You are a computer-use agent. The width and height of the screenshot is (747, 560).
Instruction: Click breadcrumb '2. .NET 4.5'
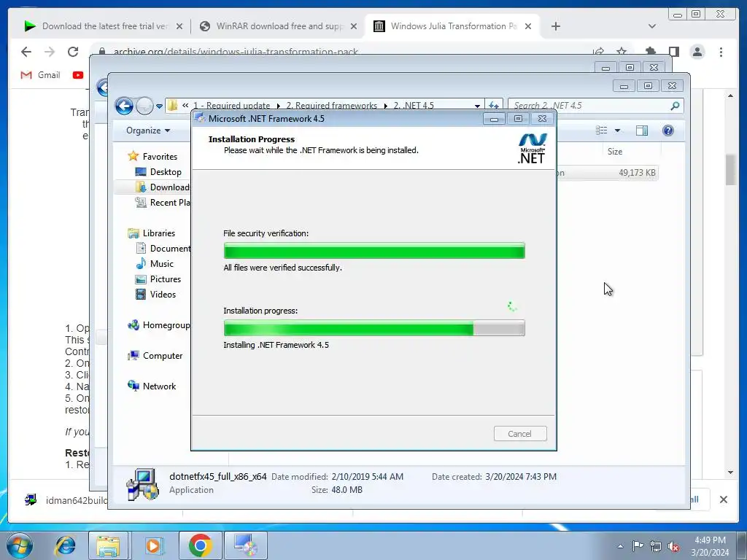pos(414,106)
